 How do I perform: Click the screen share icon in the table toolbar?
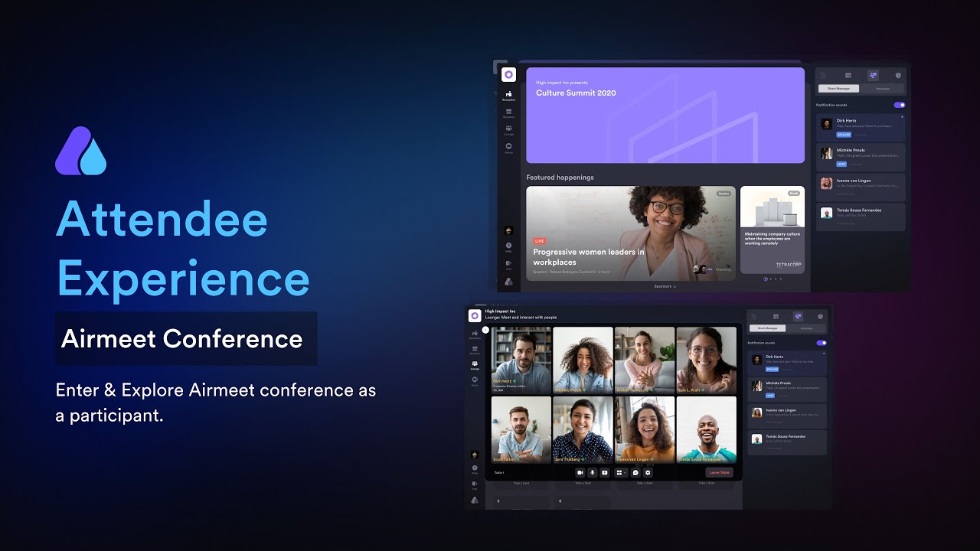click(x=604, y=473)
